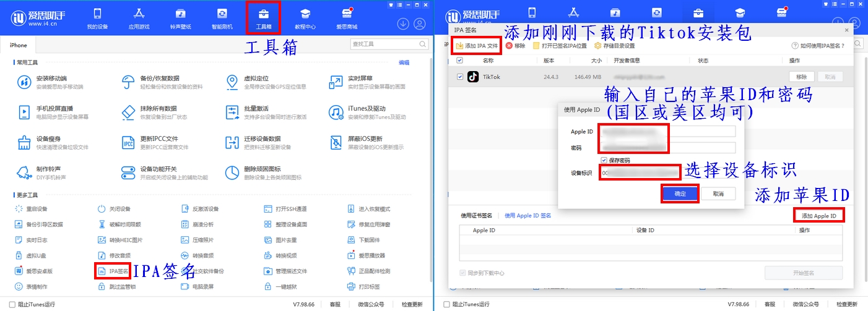The height and width of the screenshot is (311, 868).
Task: Uncheck the TikTok row checkbox
Action: [459, 77]
